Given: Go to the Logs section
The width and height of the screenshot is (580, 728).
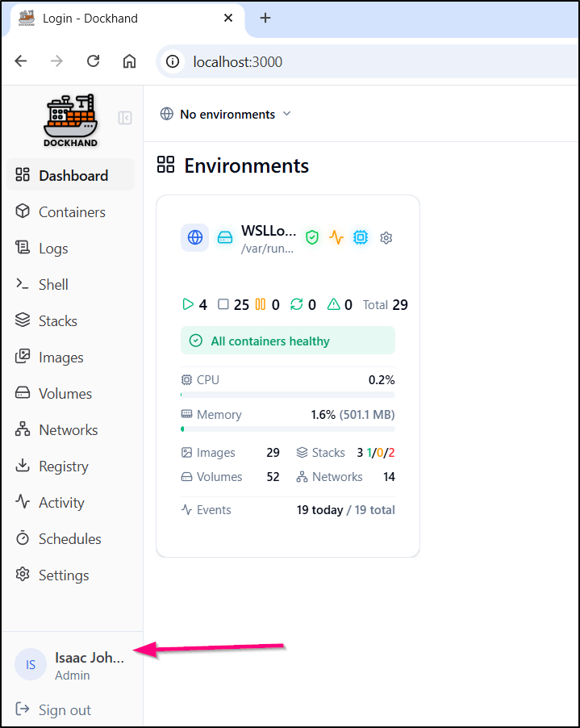Looking at the screenshot, I should coord(53,249).
